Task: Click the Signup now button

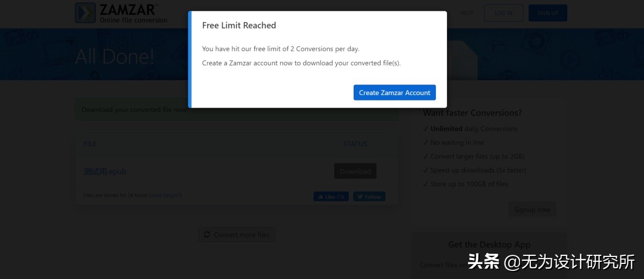Action: coord(532,209)
